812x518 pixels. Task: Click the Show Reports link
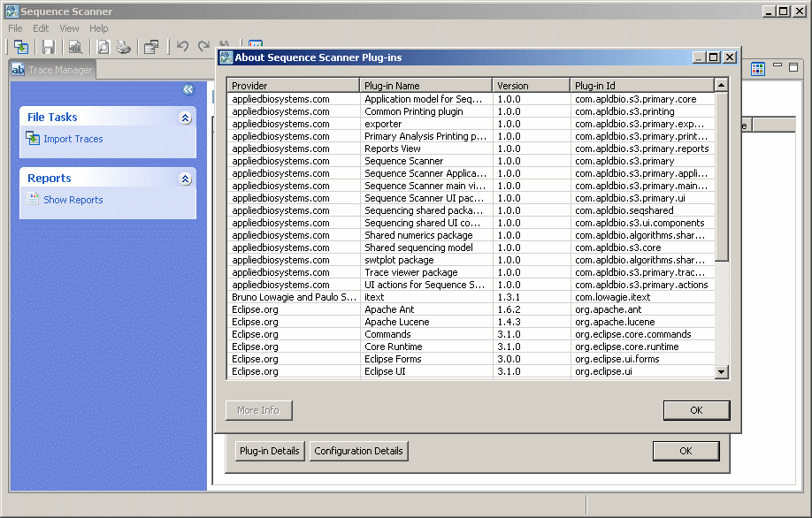(x=73, y=200)
